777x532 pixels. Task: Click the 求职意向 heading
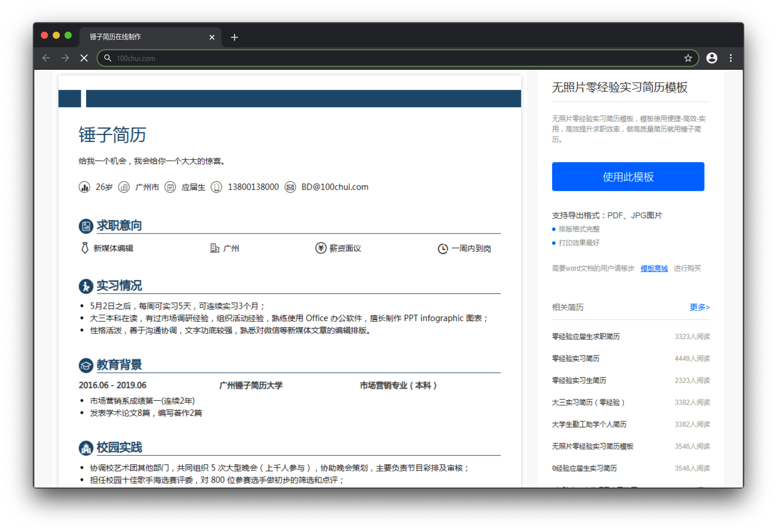(119, 225)
